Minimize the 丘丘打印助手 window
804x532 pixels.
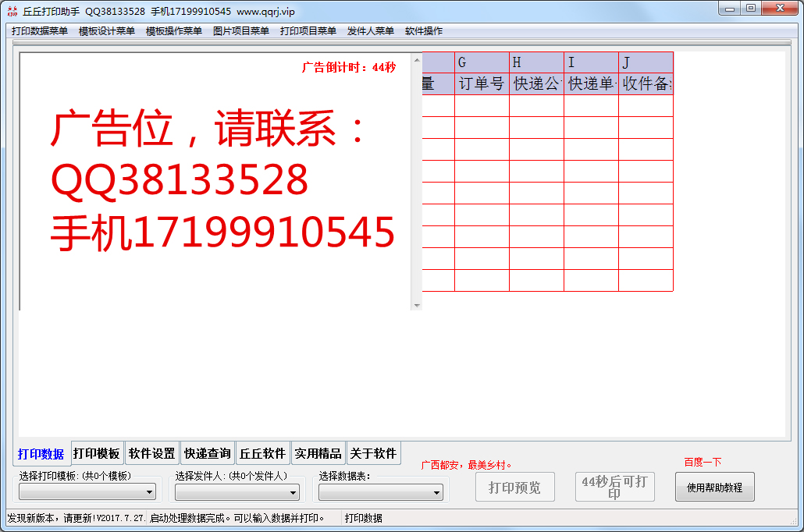point(730,9)
